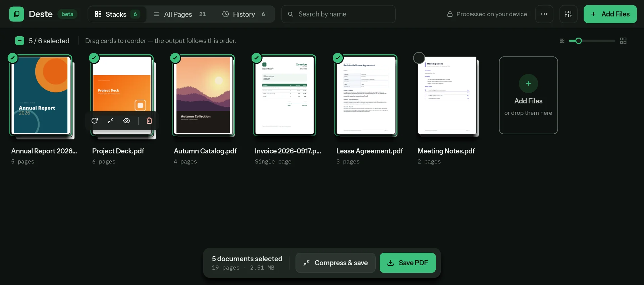This screenshot has height=285, width=644.
Task: Click the Deste app logo icon
Action: tap(16, 14)
